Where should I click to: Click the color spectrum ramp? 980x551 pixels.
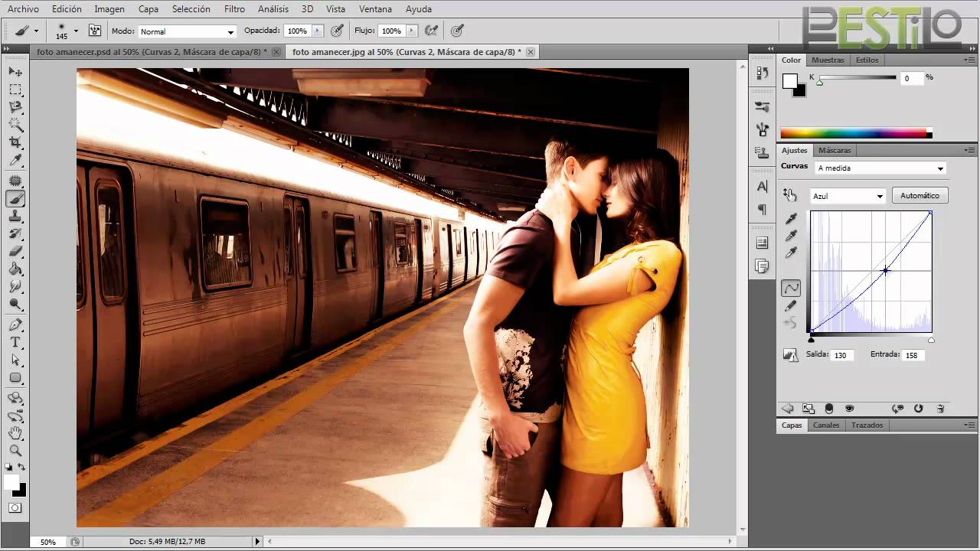(856, 133)
